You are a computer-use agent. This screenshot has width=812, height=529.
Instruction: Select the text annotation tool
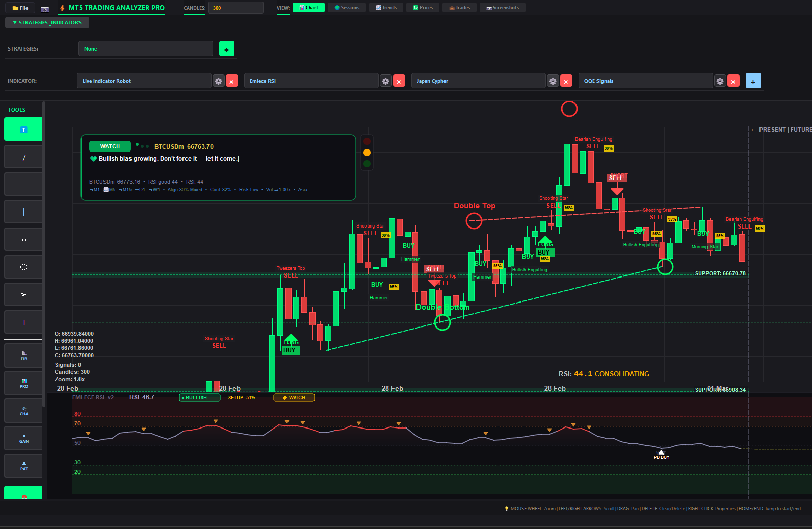pyautogui.click(x=23, y=322)
